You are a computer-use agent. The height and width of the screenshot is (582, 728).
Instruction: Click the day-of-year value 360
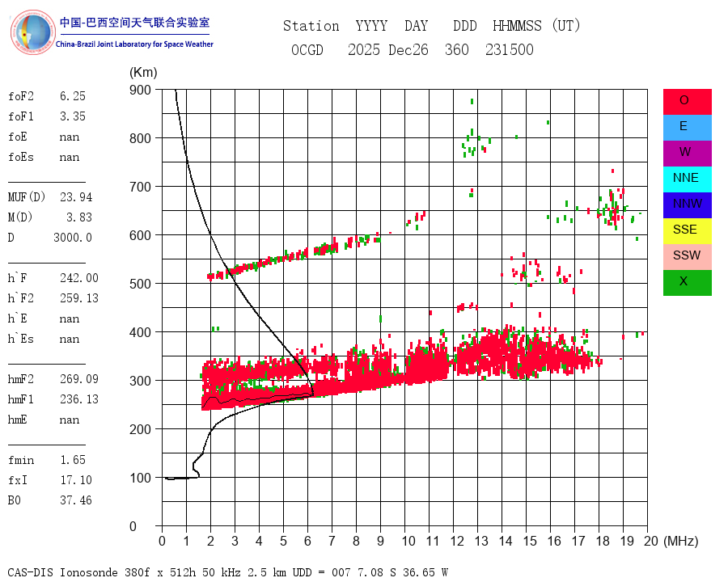coord(456,49)
